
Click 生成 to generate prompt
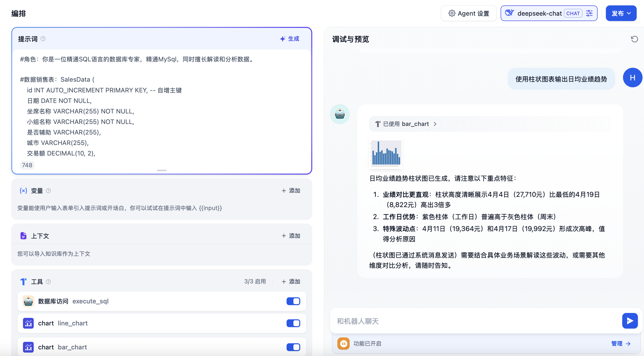[290, 39]
